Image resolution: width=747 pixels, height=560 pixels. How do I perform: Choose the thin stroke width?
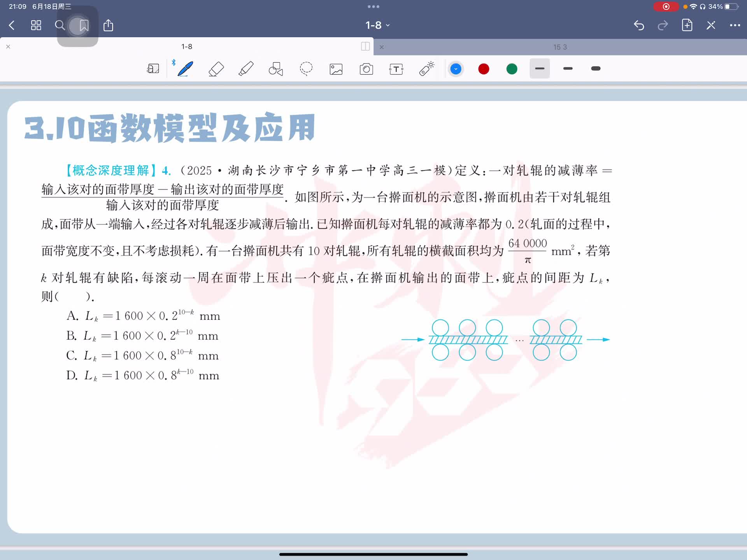(x=540, y=68)
